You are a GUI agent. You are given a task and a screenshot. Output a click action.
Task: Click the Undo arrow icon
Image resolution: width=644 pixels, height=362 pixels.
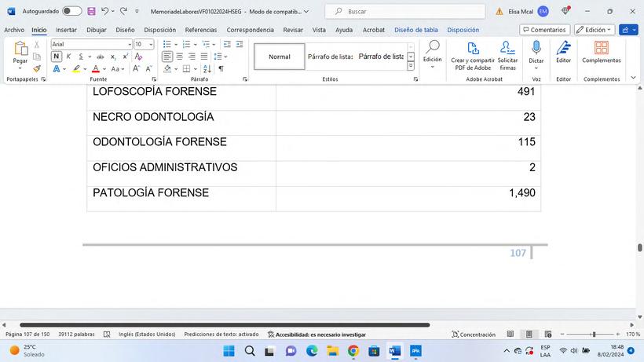click(105, 11)
